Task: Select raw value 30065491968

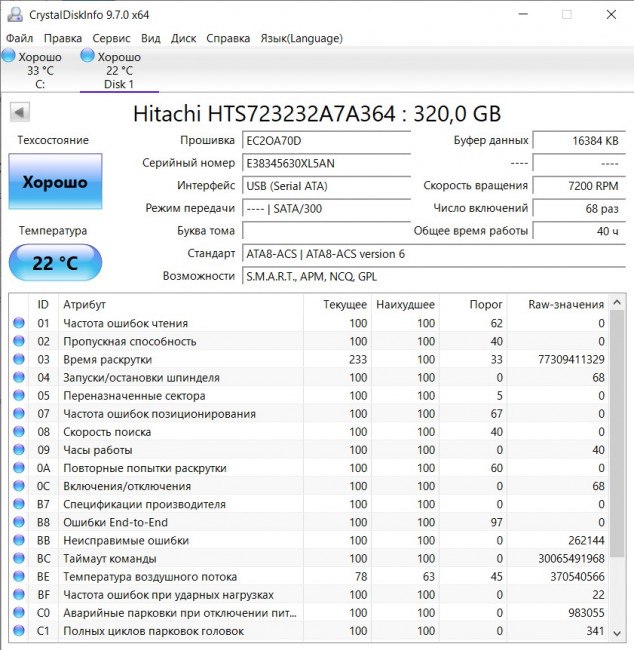Action: [x=571, y=558]
